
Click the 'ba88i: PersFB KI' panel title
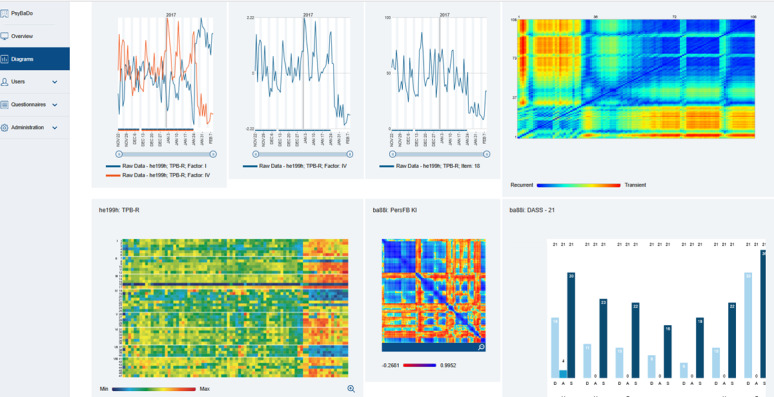(394, 210)
